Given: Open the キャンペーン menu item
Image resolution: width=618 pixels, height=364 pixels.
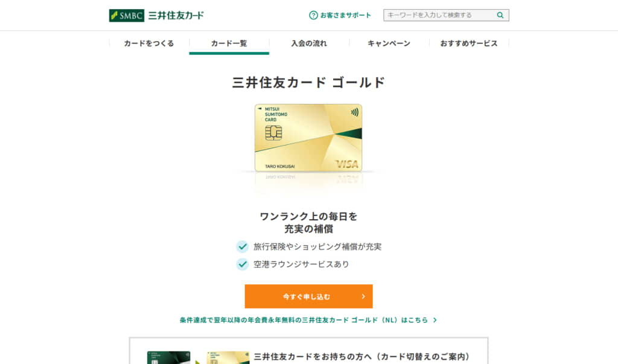Looking at the screenshot, I should pyautogui.click(x=389, y=43).
